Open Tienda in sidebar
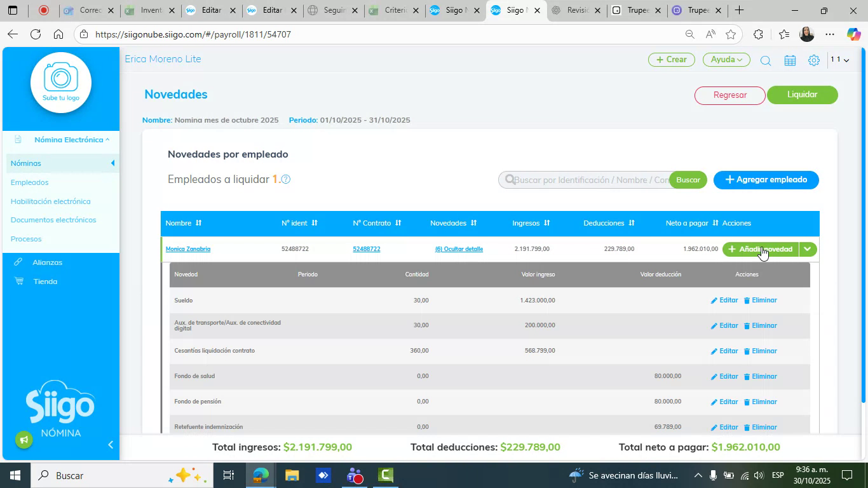Screen dimensions: 868x488 pos(46,281)
